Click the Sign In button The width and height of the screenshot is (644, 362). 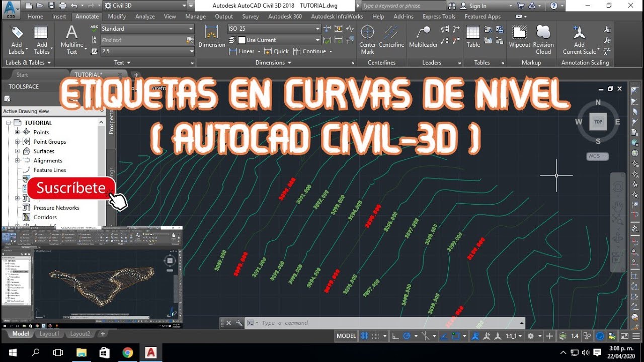pyautogui.click(x=477, y=6)
